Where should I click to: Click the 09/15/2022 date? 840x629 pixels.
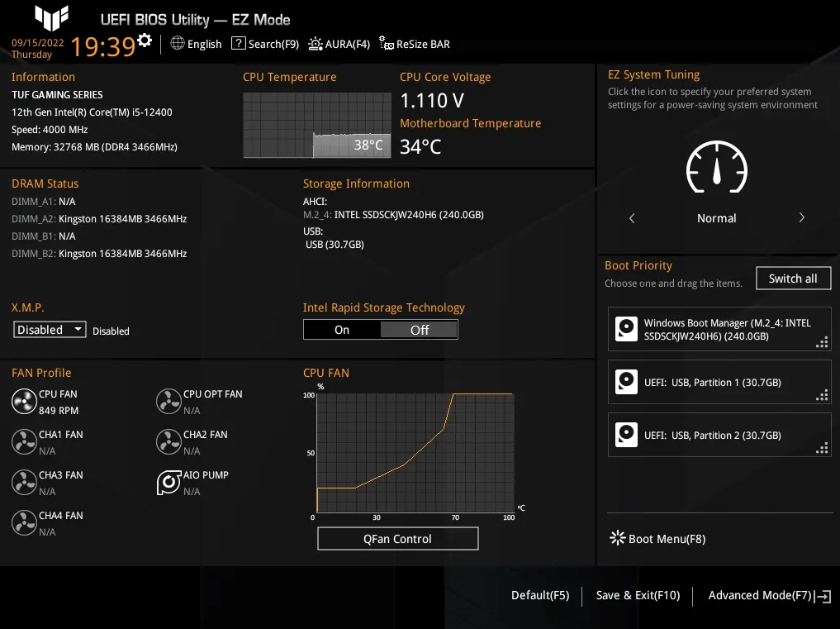[x=37, y=43]
